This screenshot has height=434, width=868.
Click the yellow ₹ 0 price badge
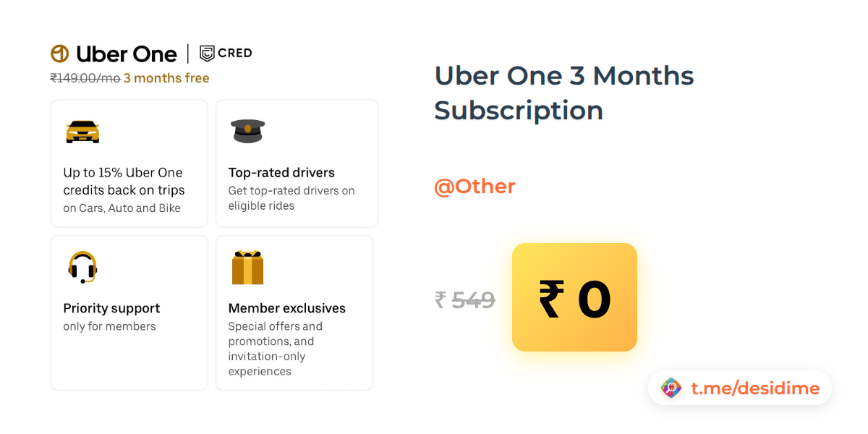(574, 297)
